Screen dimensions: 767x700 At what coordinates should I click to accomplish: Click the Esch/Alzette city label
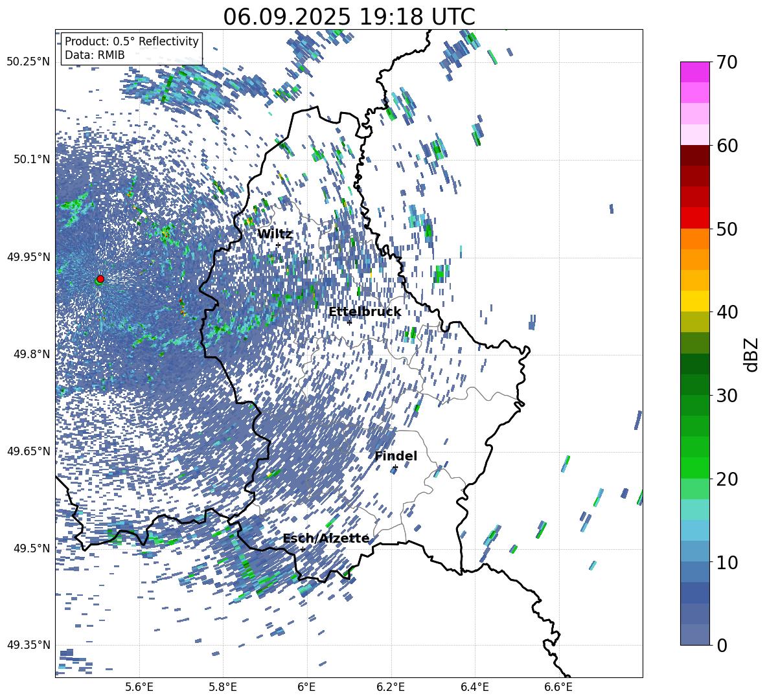tap(326, 538)
